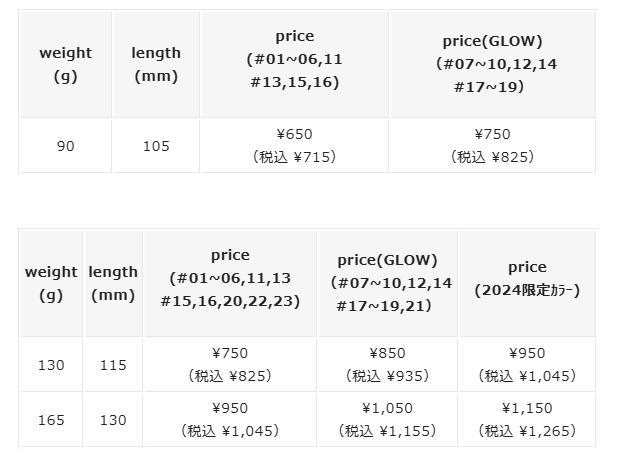
Task: Click the length (mm) header in second table
Action: (113, 284)
